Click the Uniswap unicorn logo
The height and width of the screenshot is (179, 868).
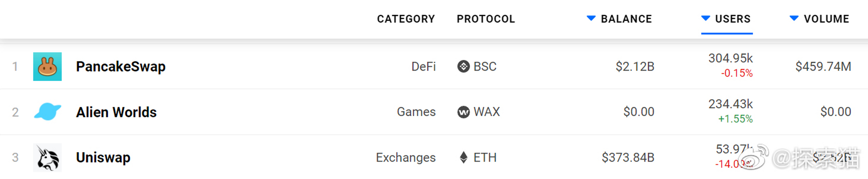47,157
